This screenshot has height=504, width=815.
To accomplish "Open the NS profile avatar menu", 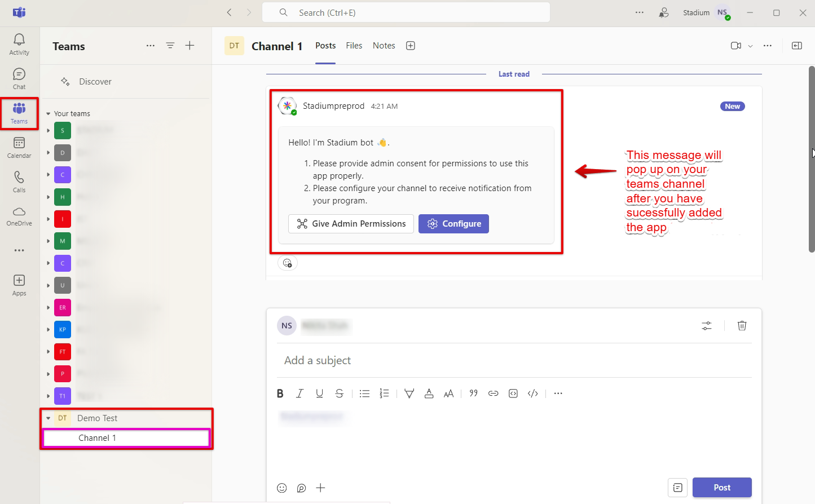I will coord(723,12).
